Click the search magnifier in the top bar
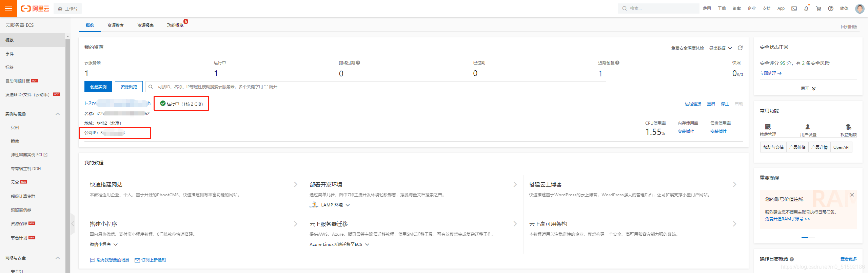This screenshot has width=868, height=273. 625,8
